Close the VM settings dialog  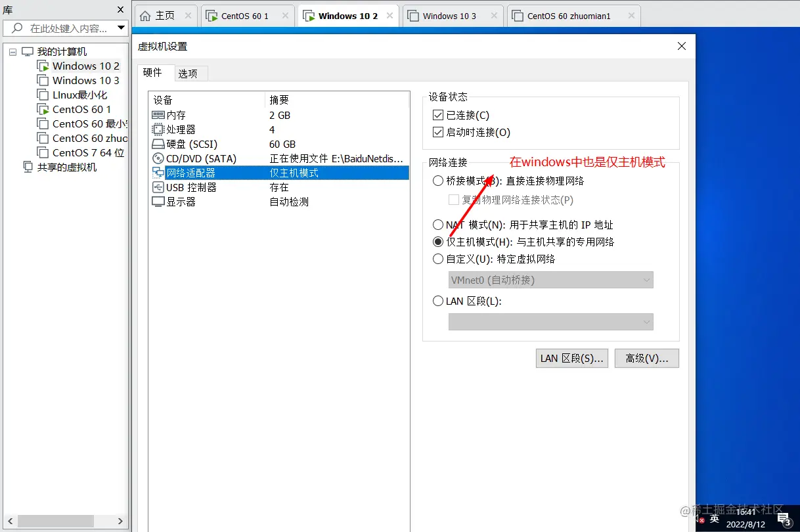click(682, 46)
